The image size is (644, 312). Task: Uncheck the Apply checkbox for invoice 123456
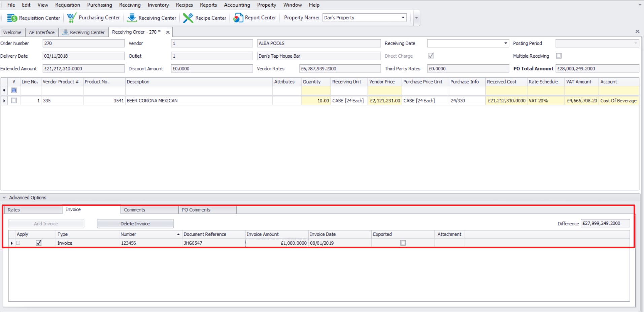tap(39, 243)
